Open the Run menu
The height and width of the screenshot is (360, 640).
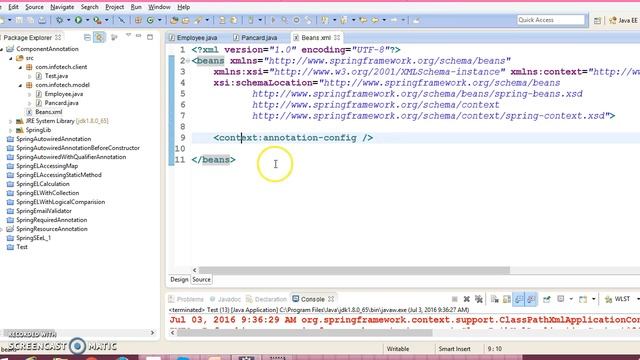click(x=136, y=7)
